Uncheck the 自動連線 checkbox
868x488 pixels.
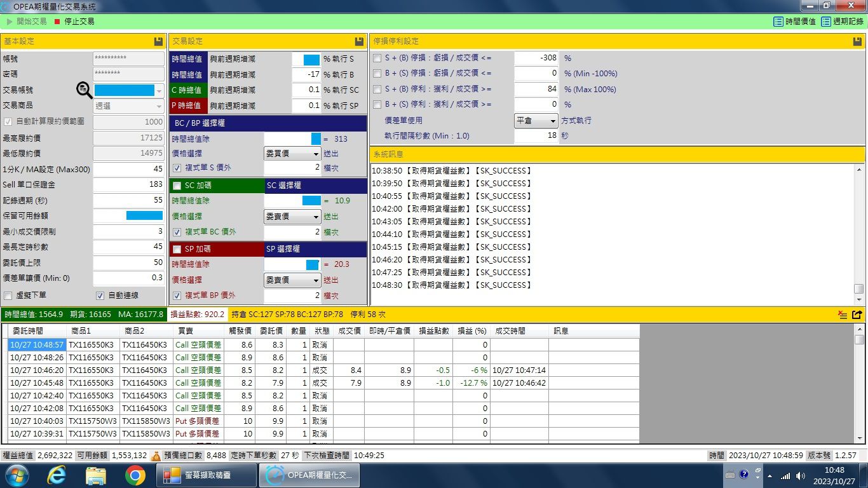pos(100,295)
